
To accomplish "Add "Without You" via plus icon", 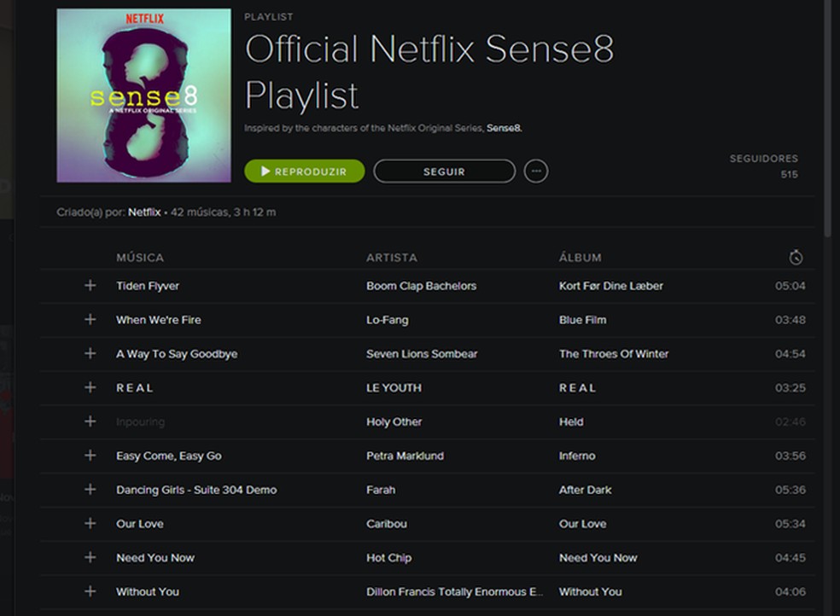I will pos(90,591).
